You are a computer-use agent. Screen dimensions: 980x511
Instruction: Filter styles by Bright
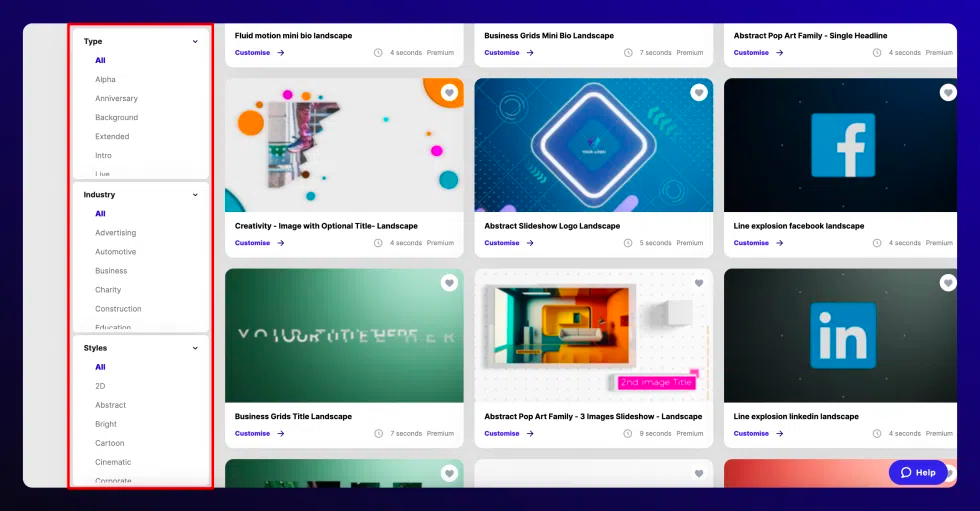point(106,424)
